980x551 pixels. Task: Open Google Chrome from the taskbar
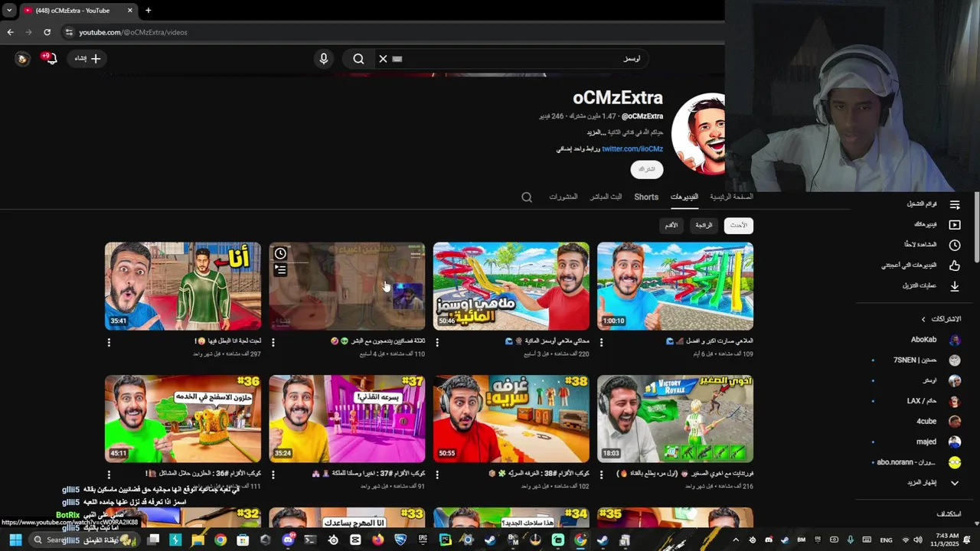point(220,540)
